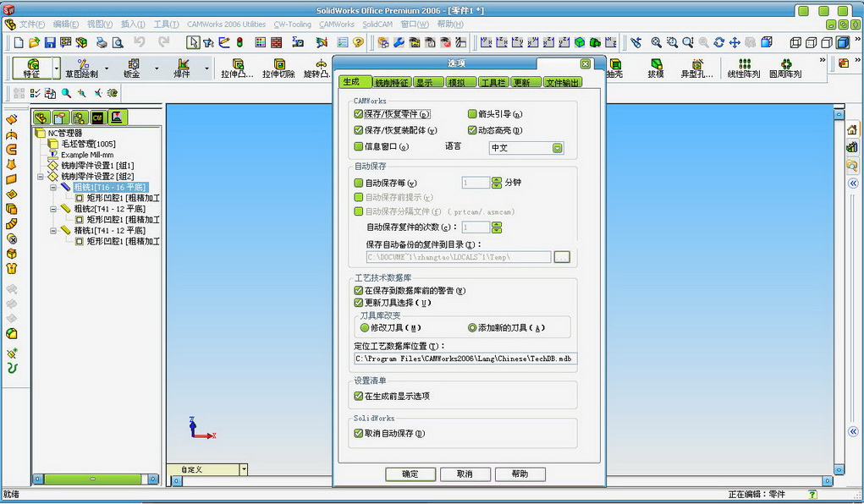Click 帮助 button in options dialog
Viewport: 864px width, 504px height.
(x=520, y=474)
